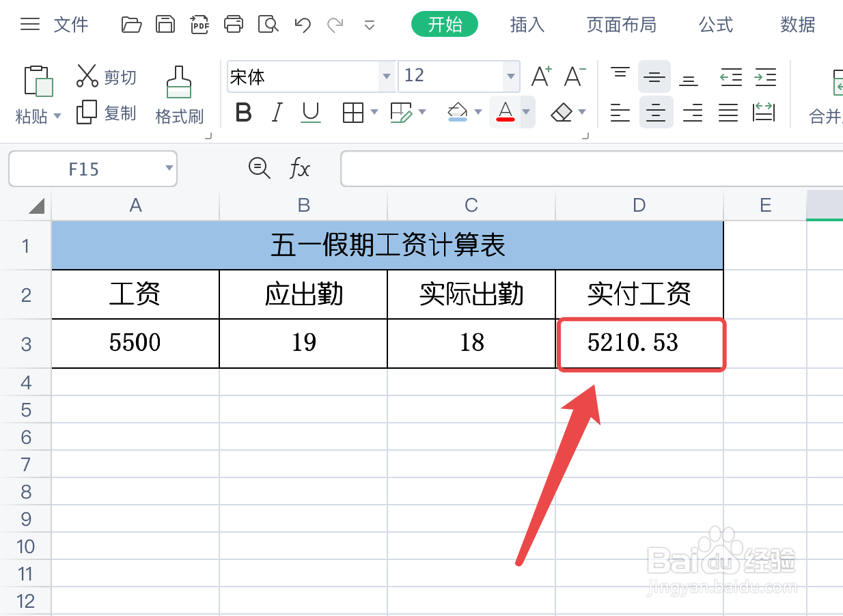Click the fx insert function icon

[299, 168]
